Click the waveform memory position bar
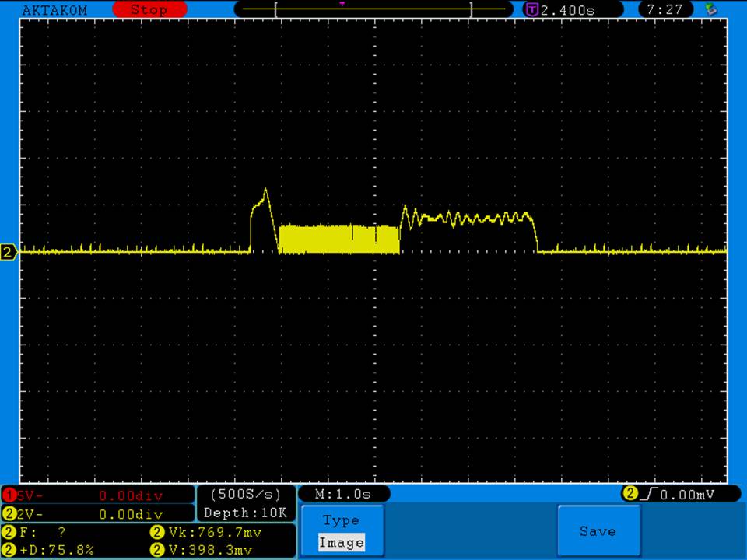Screen dimensions: 747x560 click(x=373, y=9)
